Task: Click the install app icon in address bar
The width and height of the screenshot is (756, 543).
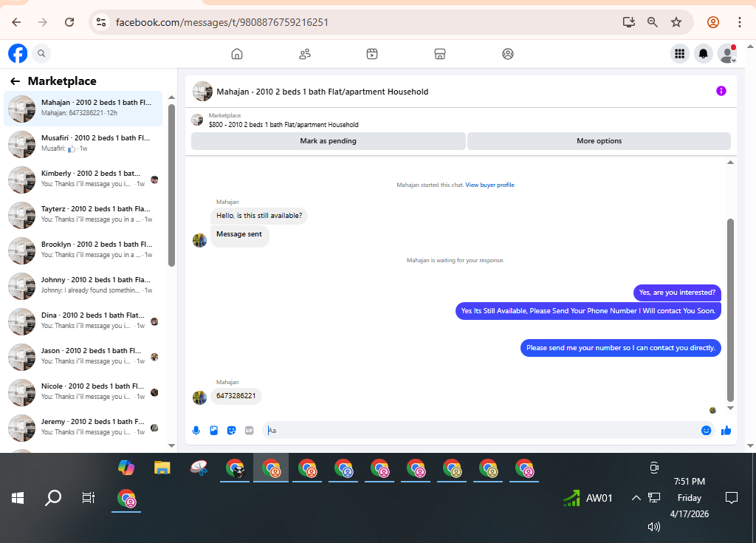Action: pyautogui.click(x=629, y=22)
